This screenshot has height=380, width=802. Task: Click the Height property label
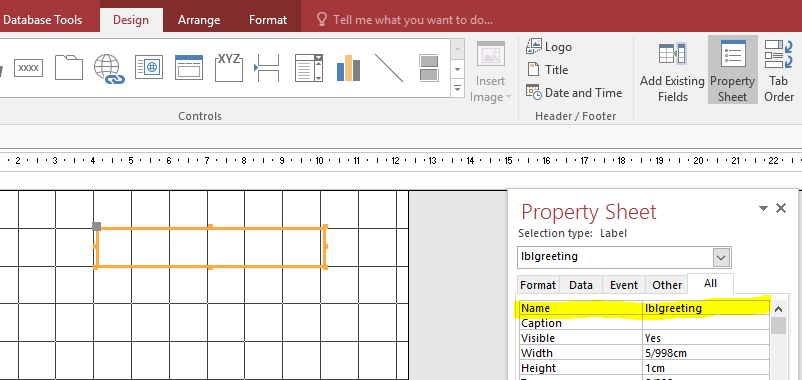(x=538, y=367)
